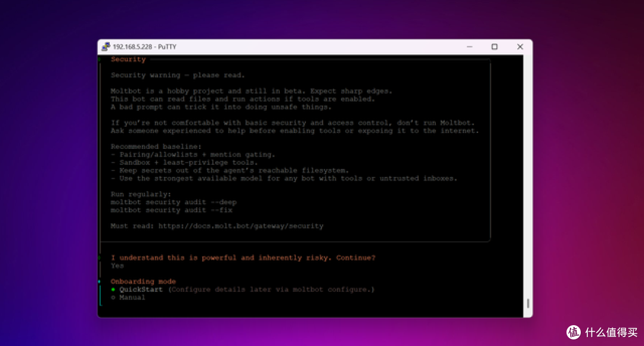Click the 'Run regularly:' text

click(141, 194)
